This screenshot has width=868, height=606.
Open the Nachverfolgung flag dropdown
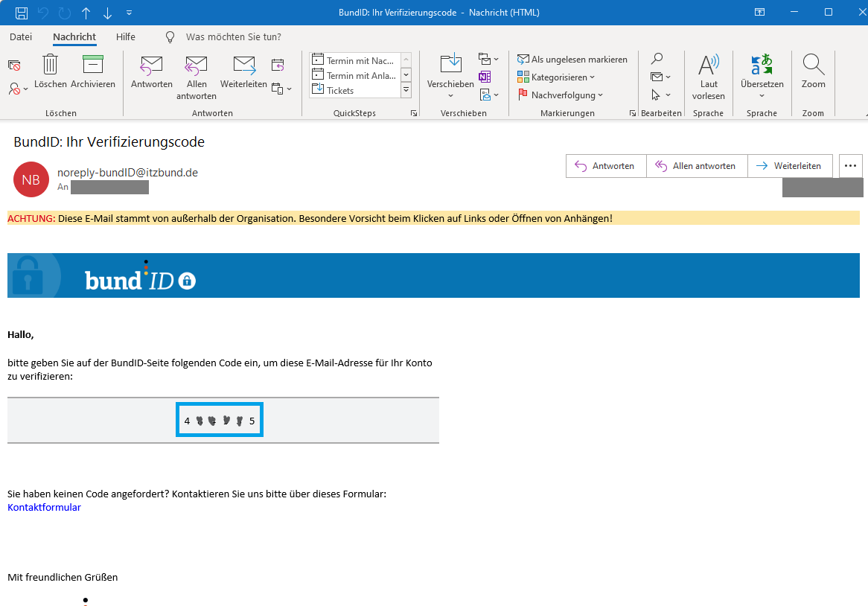click(561, 95)
